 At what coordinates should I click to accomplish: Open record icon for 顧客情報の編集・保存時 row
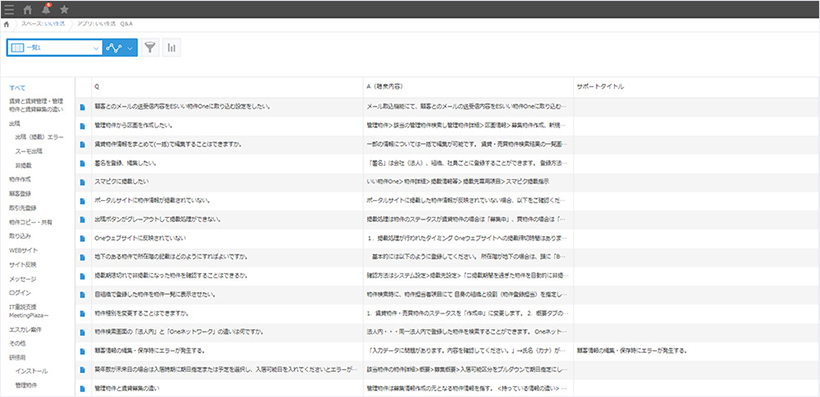coord(82,351)
